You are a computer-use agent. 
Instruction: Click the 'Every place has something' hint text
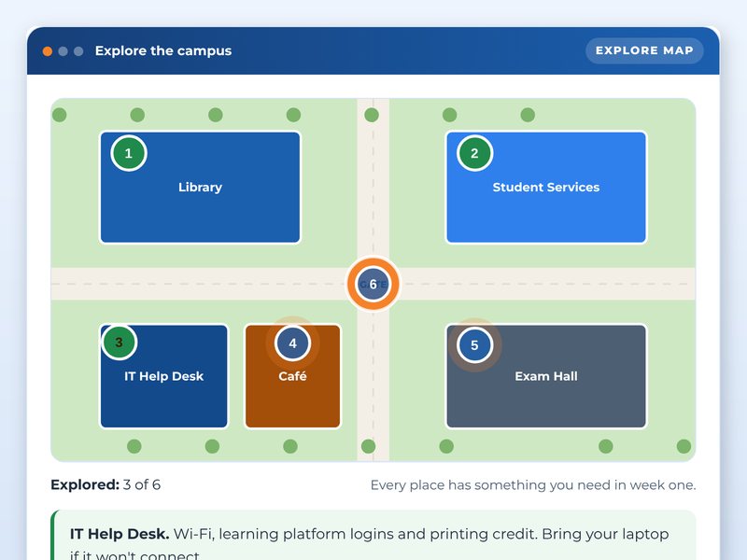click(x=533, y=485)
